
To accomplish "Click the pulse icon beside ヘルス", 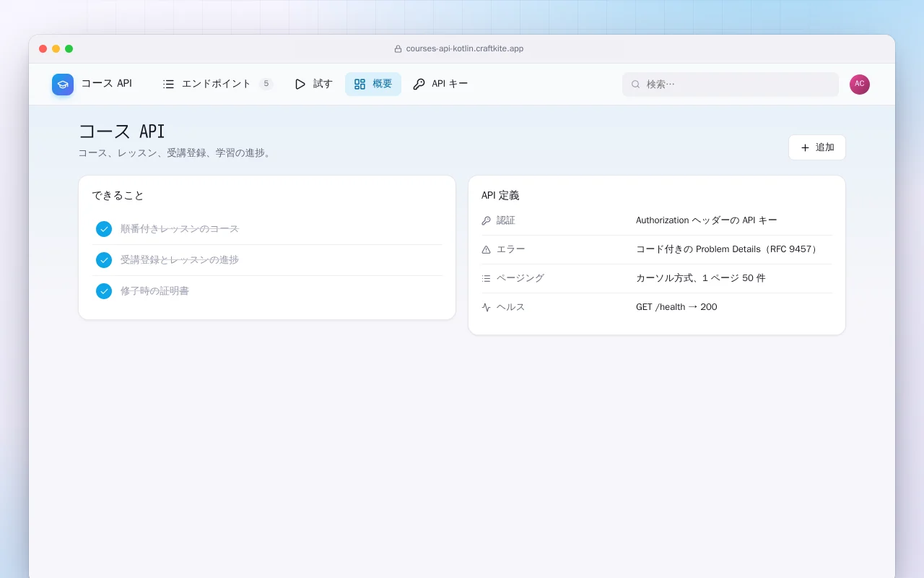I will [x=486, y=307].
